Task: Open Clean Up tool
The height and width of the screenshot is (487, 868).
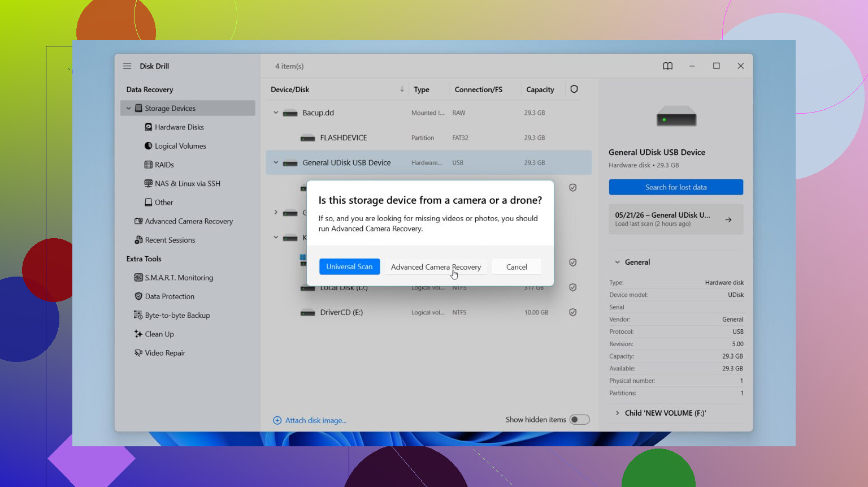Action: pos(159,334)
